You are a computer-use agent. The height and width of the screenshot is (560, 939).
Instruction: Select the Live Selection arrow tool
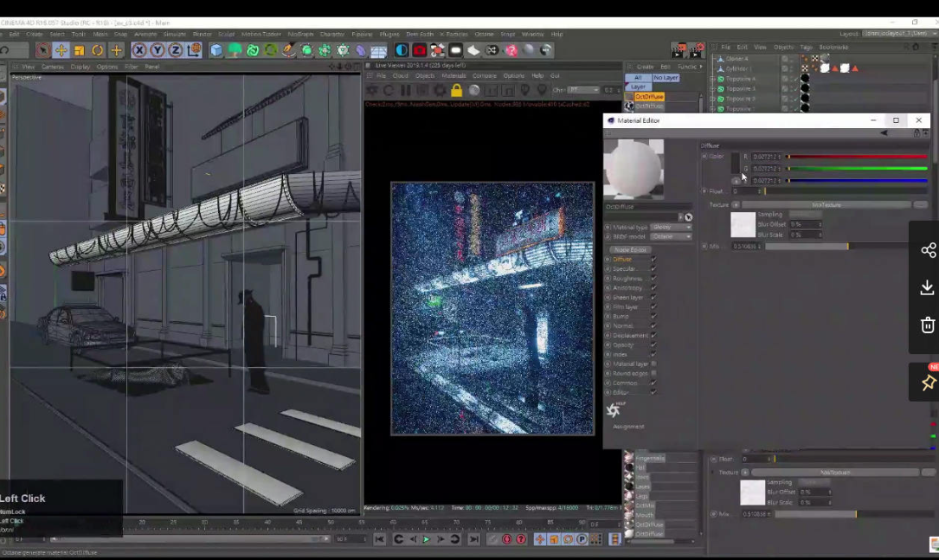42,50
